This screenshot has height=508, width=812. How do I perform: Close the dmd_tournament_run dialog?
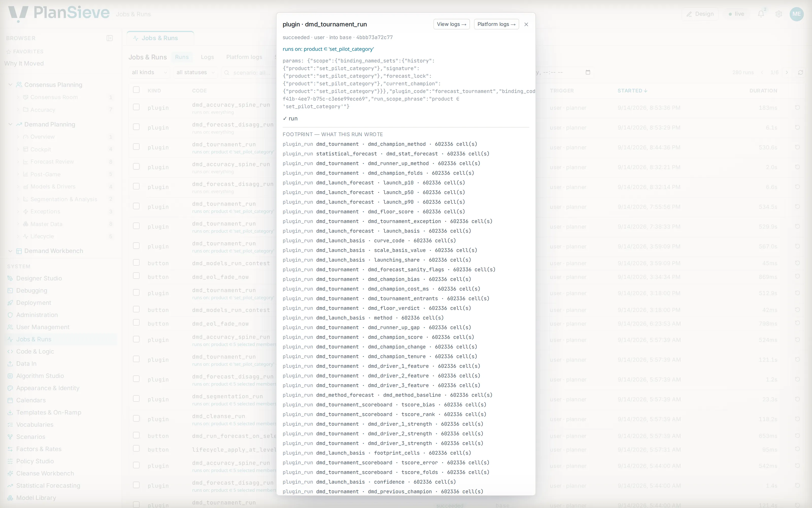tap(526, 24)
